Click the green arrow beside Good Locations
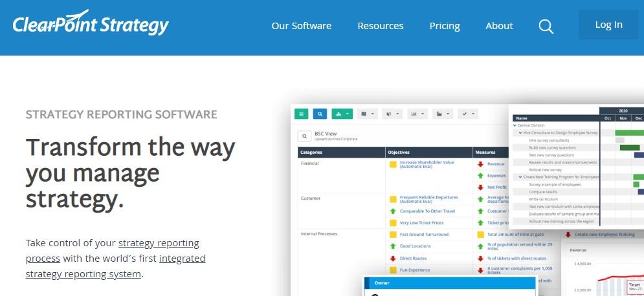Viewport: 644px width, 296px height. [392, 246]
